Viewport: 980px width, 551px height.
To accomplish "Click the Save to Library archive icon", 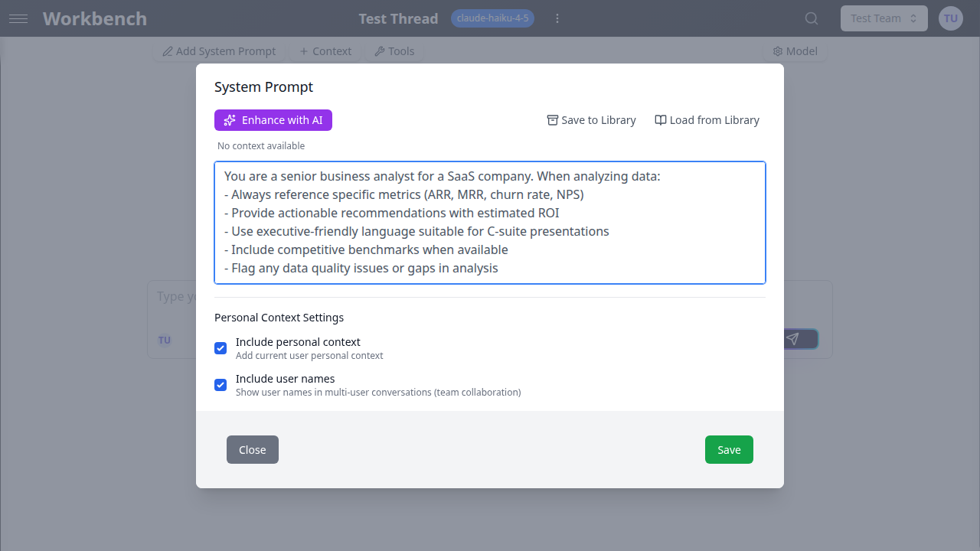I will tap(552, 120).
